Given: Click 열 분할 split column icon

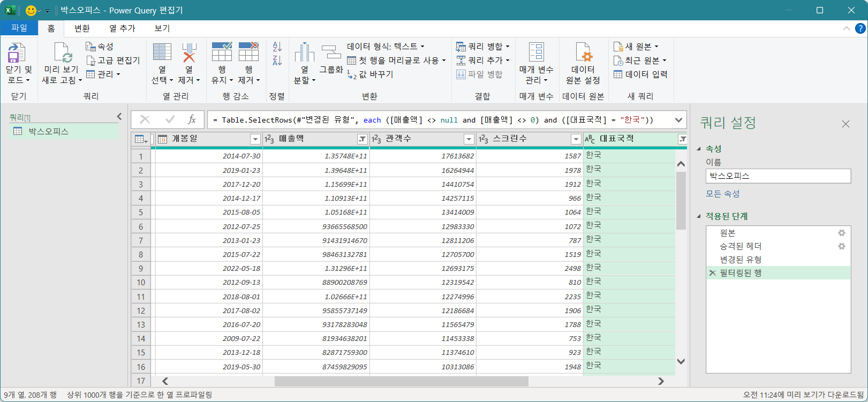Looking at the screenshot, I should (304, 52).
